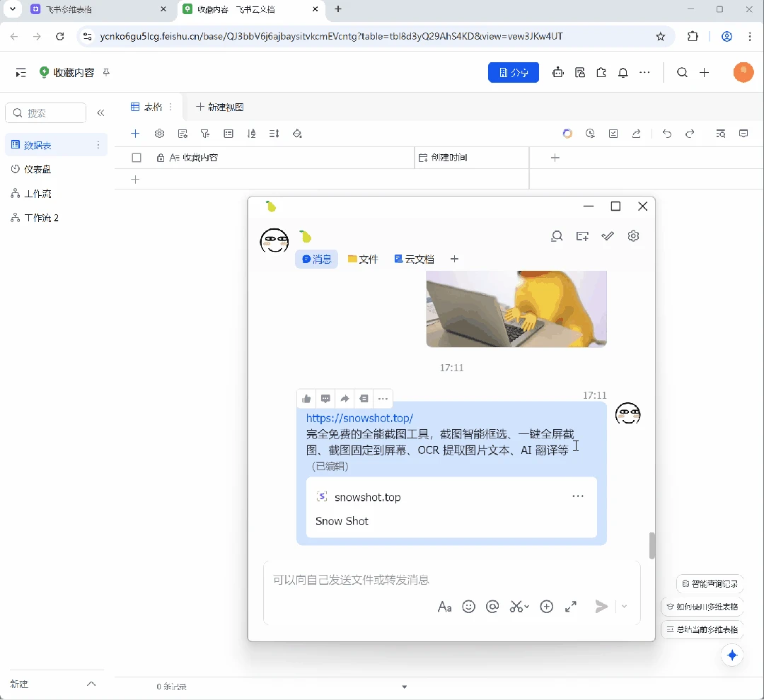Add a new field with header plus
This screenshot has width=764, height=700.
click(555, 158)
